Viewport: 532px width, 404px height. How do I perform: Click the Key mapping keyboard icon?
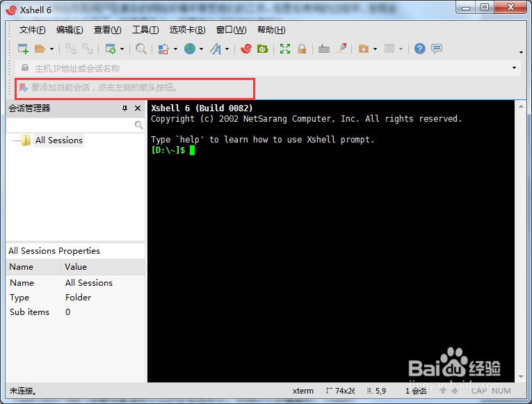coord(324,49)
